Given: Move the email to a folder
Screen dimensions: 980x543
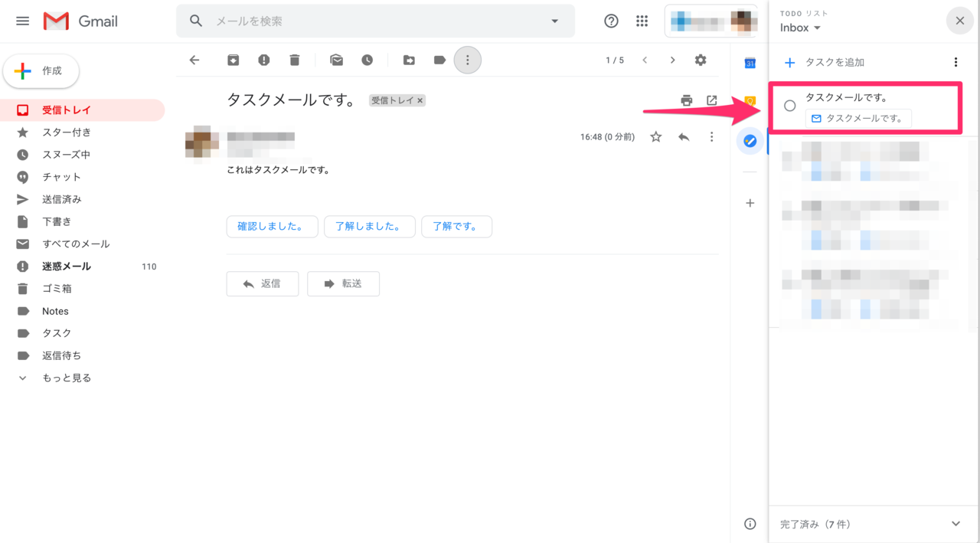Looking at the screenshot, I should tap(409, 60).
